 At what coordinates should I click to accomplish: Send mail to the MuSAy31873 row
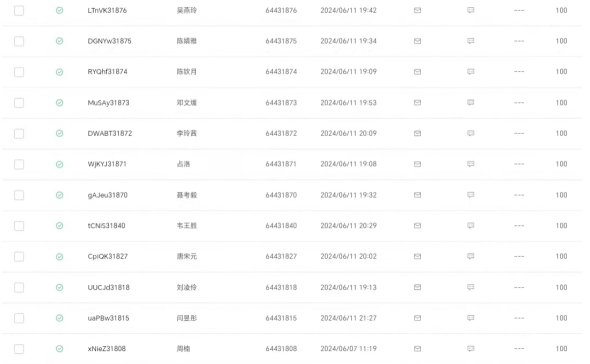tap(417, 102)
